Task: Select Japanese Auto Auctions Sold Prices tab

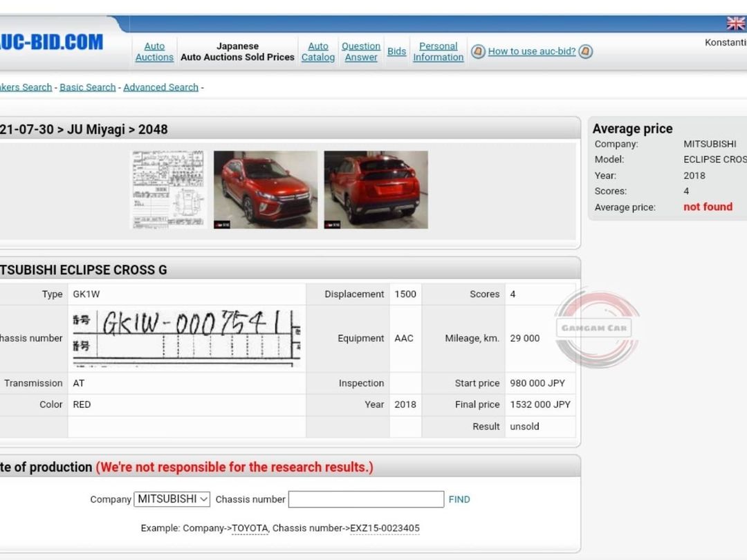Action: tap(237, 51)
